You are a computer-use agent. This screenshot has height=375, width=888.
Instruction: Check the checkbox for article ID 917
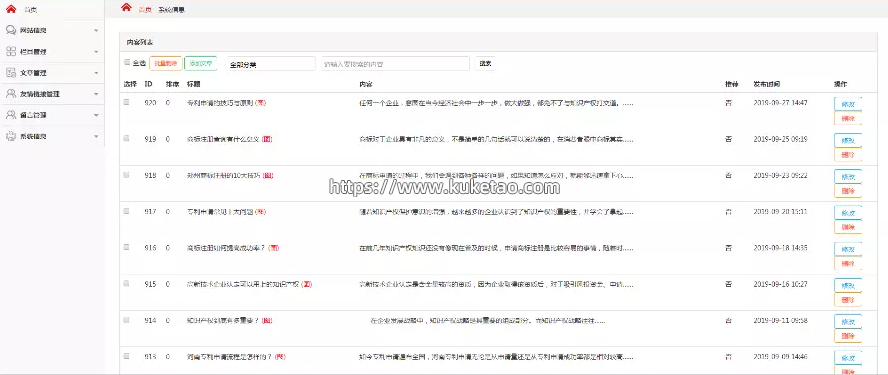click(127, 211)
